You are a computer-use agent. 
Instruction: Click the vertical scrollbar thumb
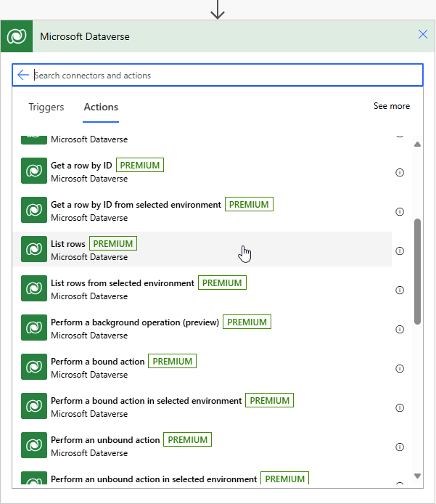pyautogui.click(x=417, y=272)
